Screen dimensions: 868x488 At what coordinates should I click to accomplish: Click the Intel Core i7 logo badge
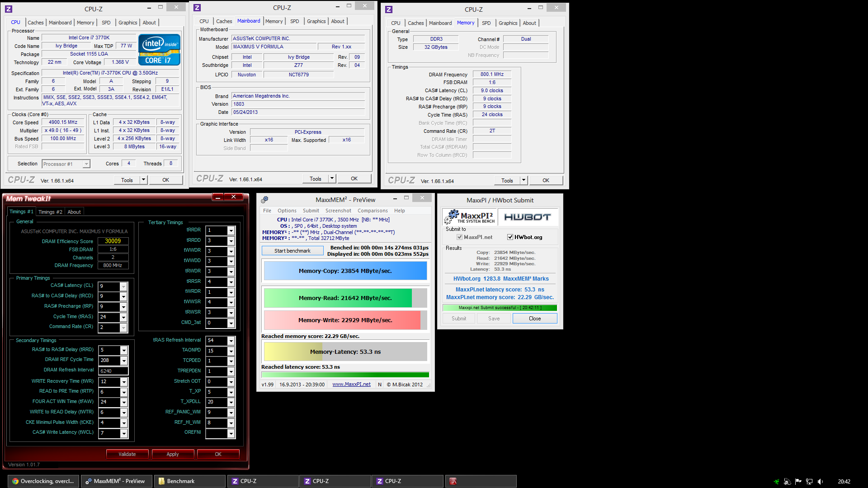coord(159,50)
